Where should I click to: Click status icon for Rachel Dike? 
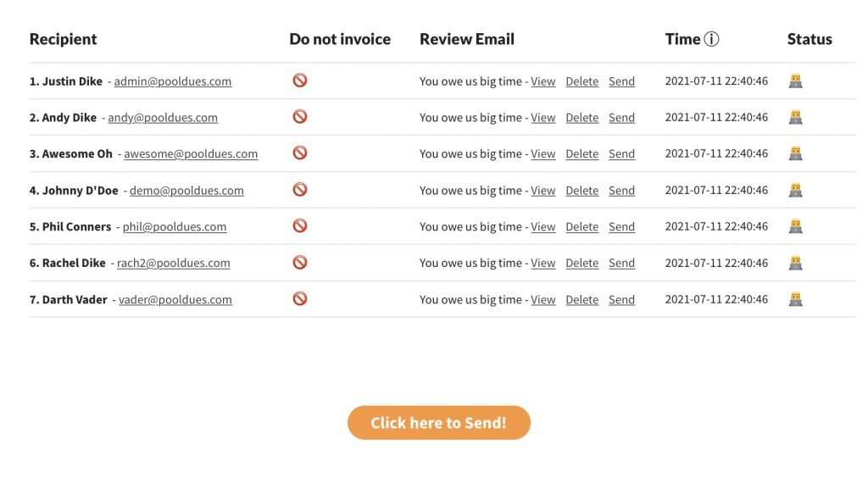pyautogui.click(x=795, y=263)
